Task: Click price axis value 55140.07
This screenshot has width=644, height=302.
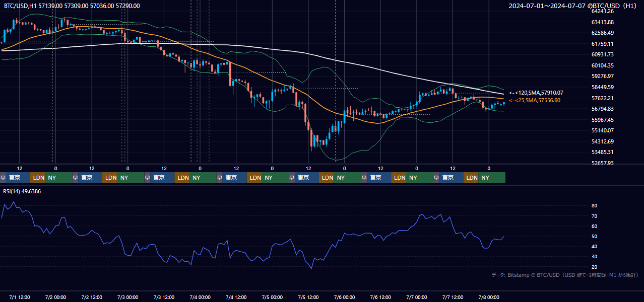Action: tap(602, 130)
